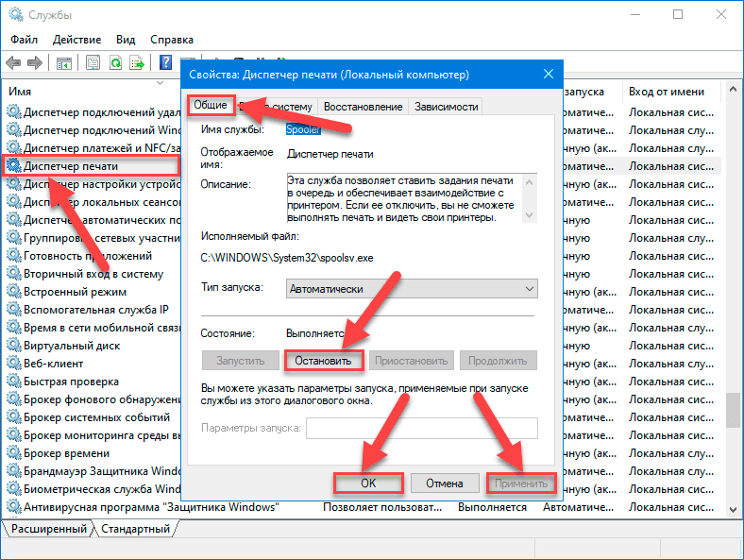Click the executable path C:\WINDOWS\System32\spoolsv.exe

click(287, 258)
